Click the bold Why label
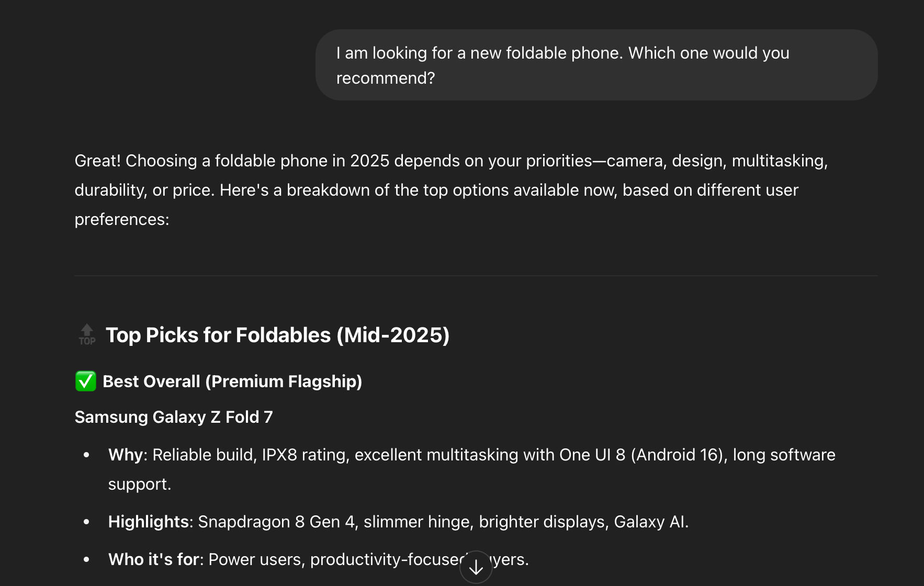The height and width of the screenshot is (586, 924). 126,455
